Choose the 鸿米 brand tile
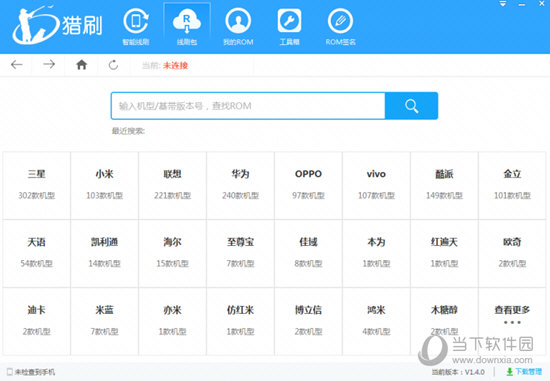Image resolution: width=550 pixels, height=381 pixels. (x=376, y=321)
